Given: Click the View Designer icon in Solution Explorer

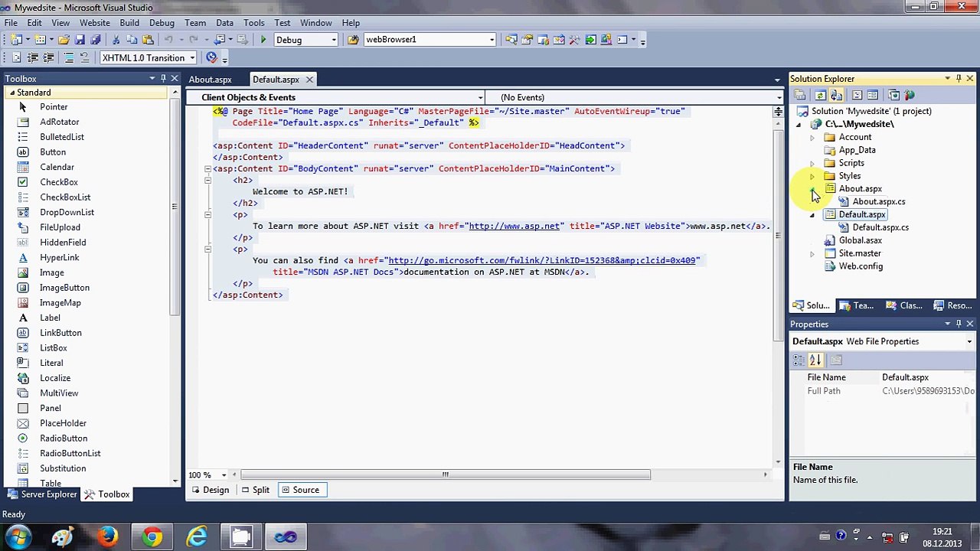Looking at the screenshot, I should tap(874, 96).
